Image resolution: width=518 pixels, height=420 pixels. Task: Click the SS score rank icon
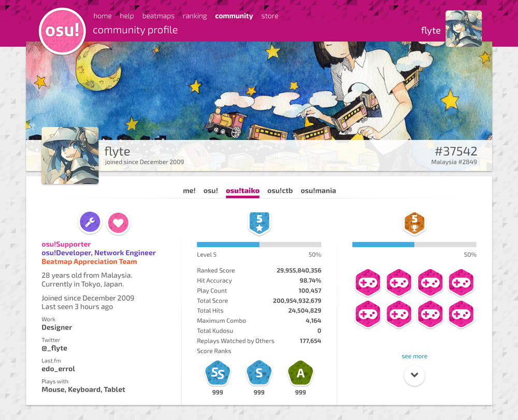click(x=218, y=373)
